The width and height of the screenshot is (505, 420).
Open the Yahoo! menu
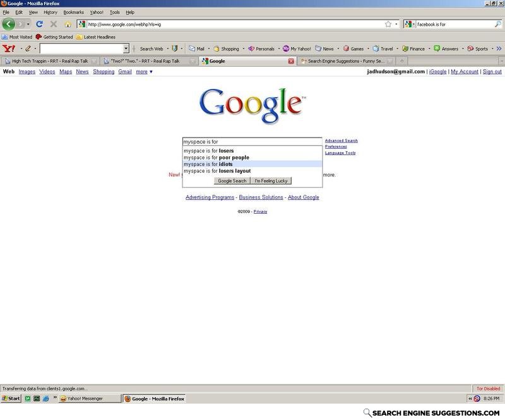[x=97, y=12]
